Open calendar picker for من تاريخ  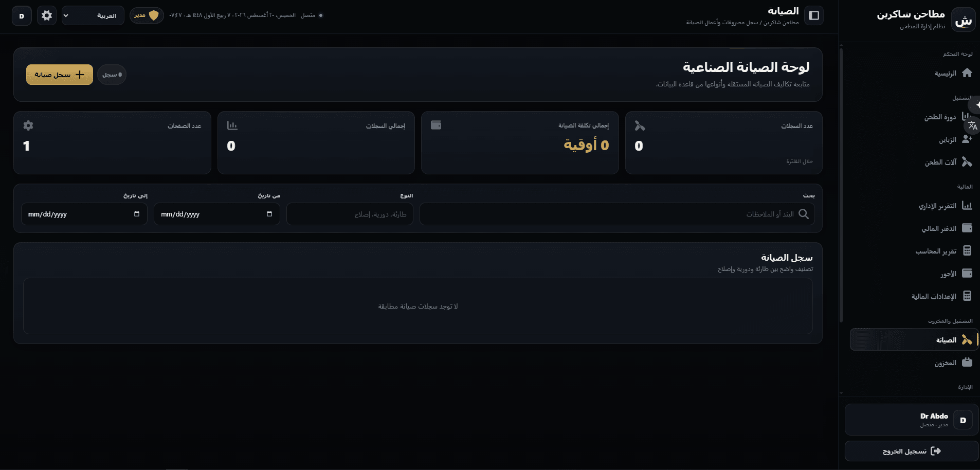point(269,214)
